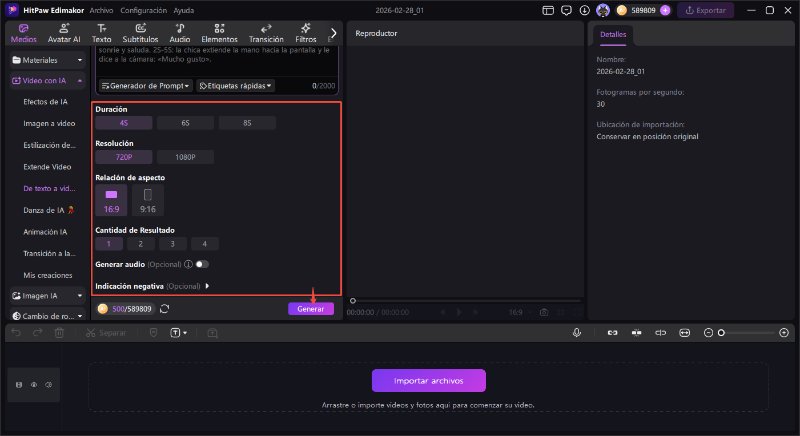Click the fit timeline to window icon

click(x=684, y=332)
